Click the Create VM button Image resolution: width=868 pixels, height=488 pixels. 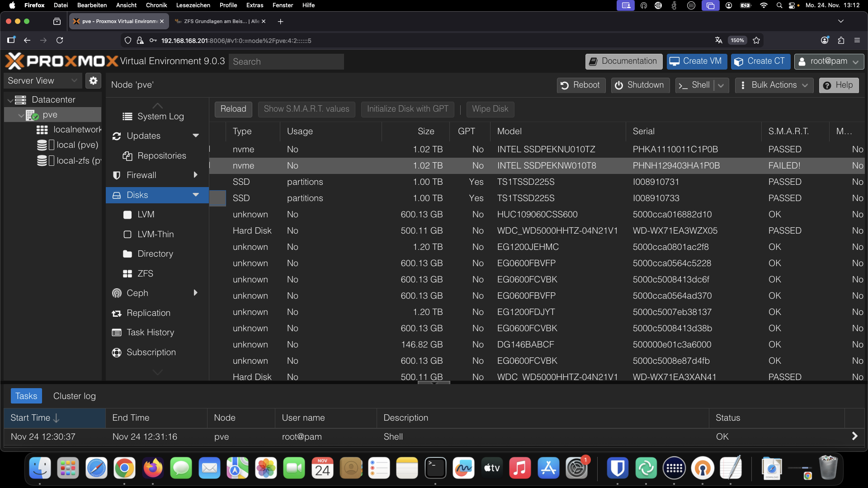pos(696,61)
